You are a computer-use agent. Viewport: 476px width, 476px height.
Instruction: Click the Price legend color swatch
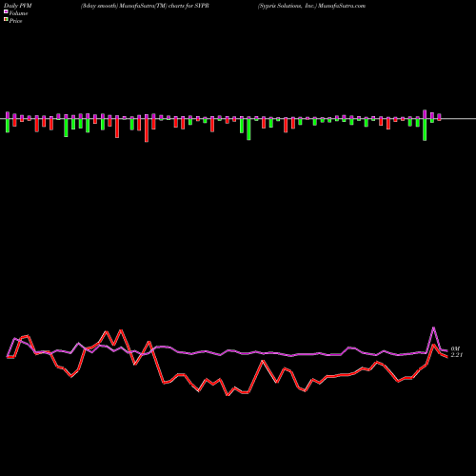pyautogui.click(x=6, y=20)
